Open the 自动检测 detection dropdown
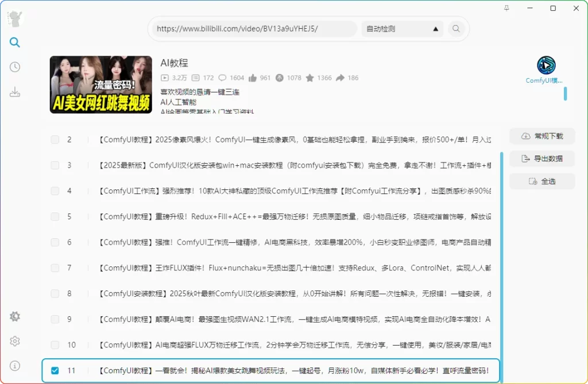The image size is (588, 384). (402, 28)
